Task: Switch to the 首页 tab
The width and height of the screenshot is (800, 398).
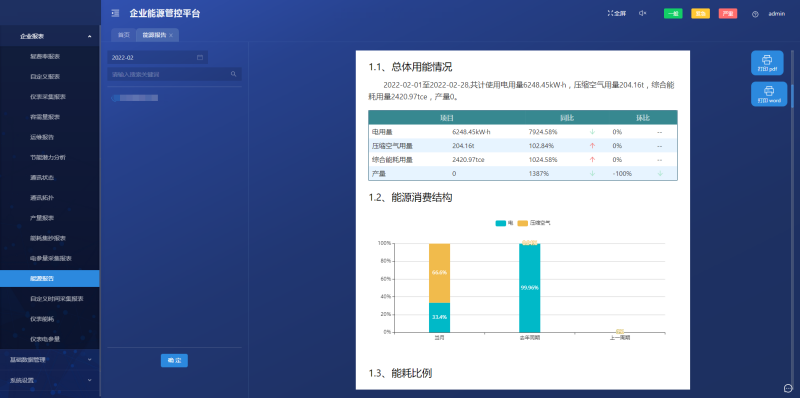Action: [123, 35]
